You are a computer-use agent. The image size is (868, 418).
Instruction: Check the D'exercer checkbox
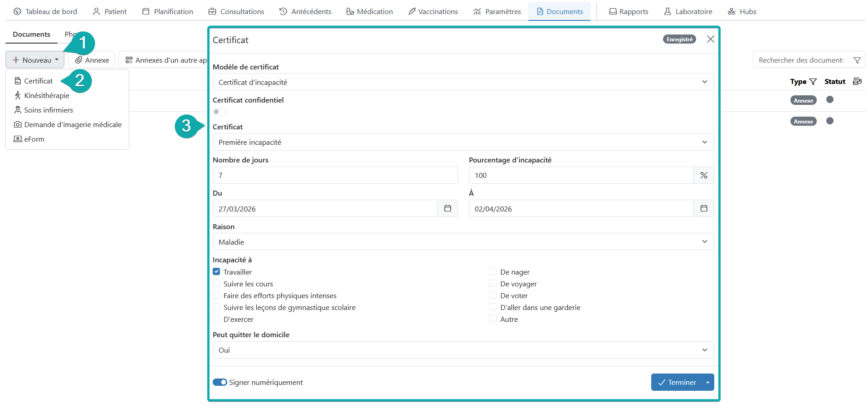(216, 319)
